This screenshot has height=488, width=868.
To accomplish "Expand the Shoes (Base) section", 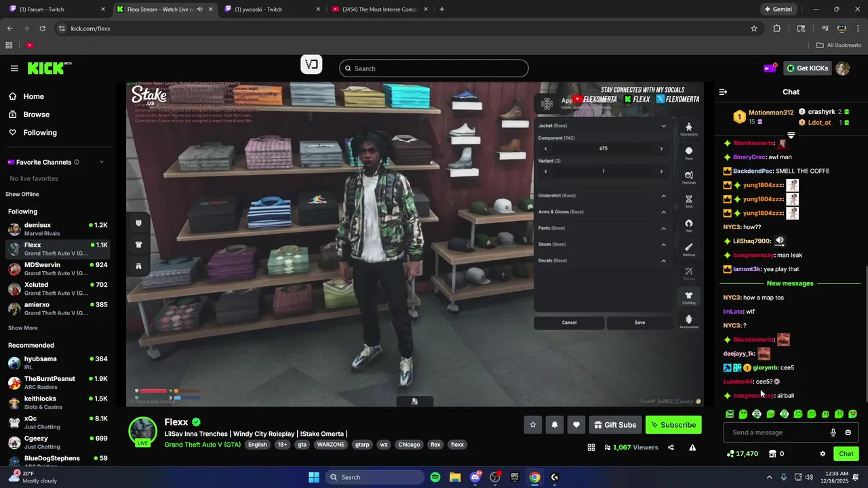I will pos(664,245).
